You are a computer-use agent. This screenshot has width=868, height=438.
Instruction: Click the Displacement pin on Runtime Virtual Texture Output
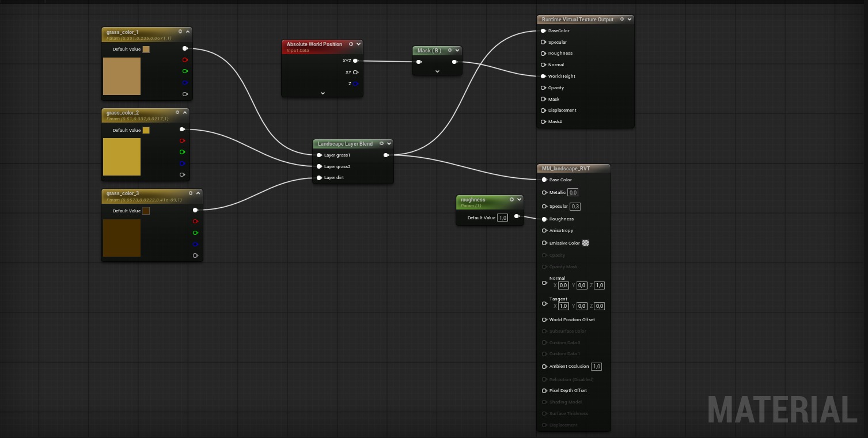coord(543,111)
